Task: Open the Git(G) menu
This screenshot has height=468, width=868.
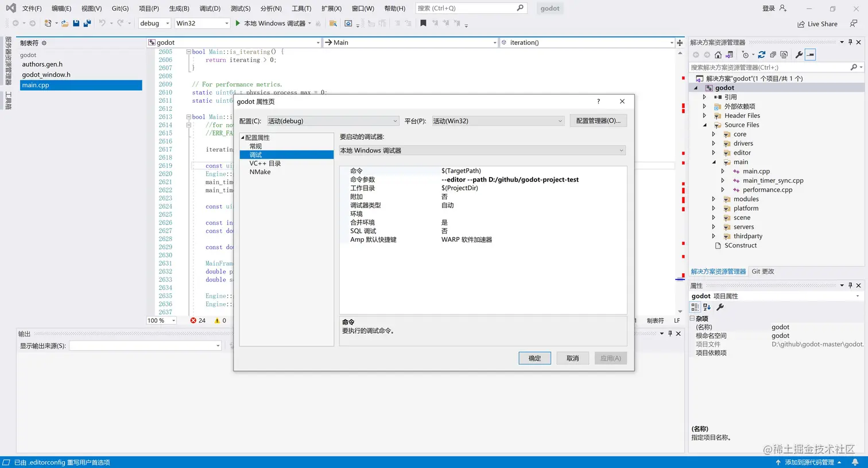Action: pyautogui.click(x=120, y=9)
